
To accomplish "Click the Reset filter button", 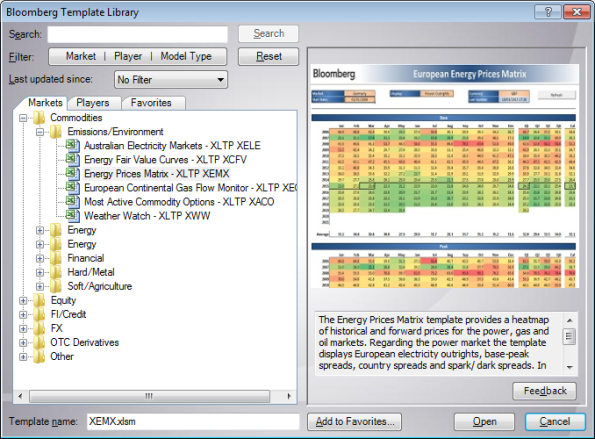I will (269, 57).
